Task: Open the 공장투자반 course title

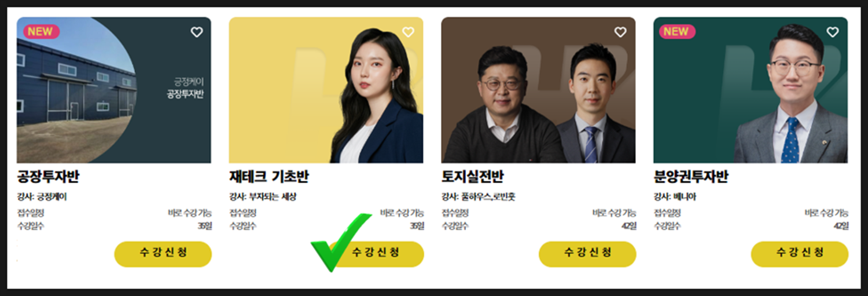Action: click(x=48, y=177)
